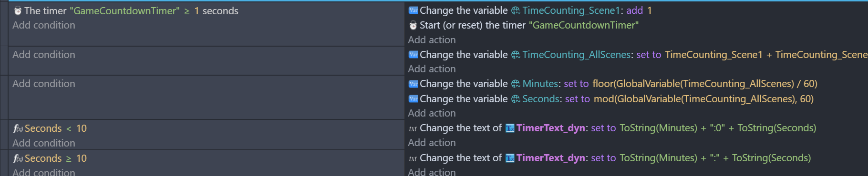Add action under the TimeCounting_AllScenes action

[432, 69]
